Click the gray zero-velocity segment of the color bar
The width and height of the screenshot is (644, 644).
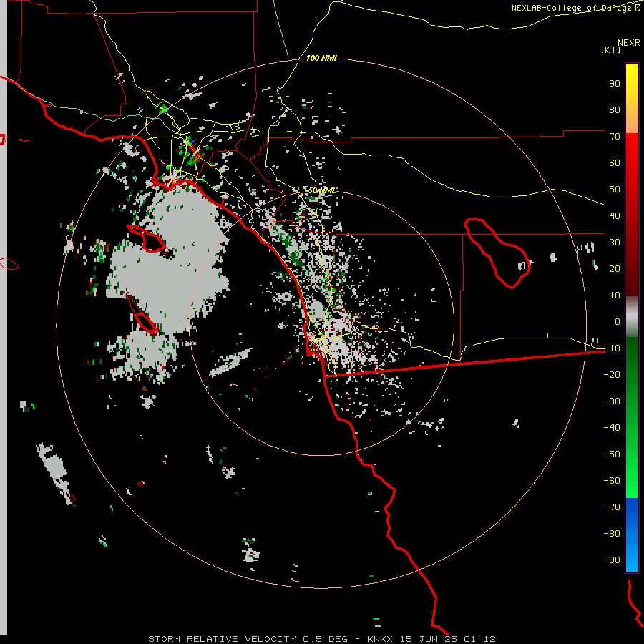click(x=632, y=317)
